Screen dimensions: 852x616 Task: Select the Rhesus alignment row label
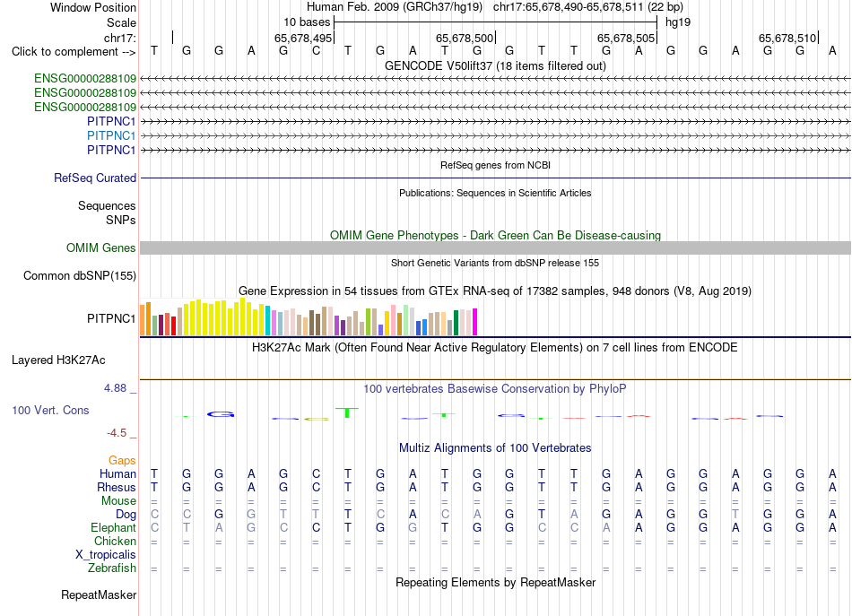[117, 487]
